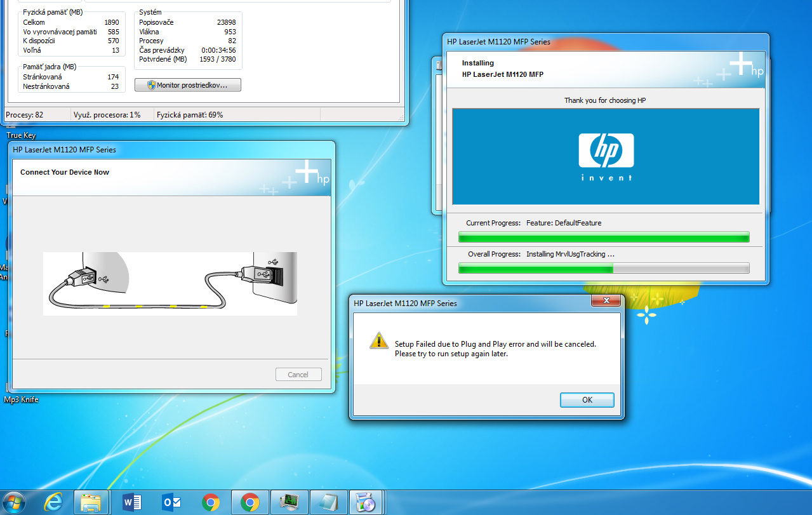This screenshot has width=812, height=515.
Task: Click the 'Stránkovaná' kernel memory value 174
Action: (x=114, y=77)
